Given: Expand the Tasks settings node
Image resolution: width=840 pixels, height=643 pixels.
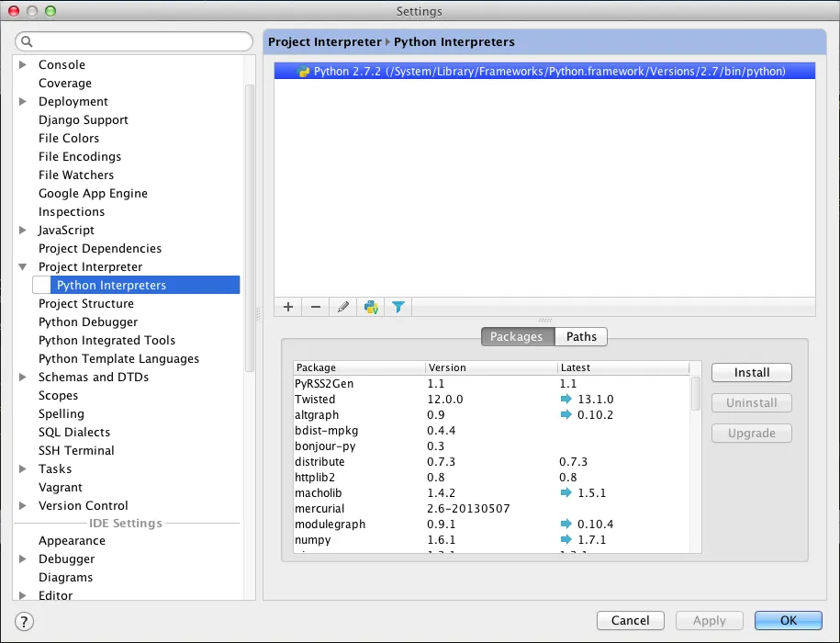Looking at the screenshot, I should (x=23, y=468).
